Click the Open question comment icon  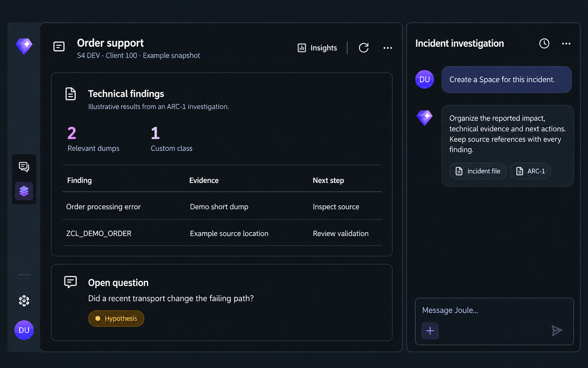(70, 282)
